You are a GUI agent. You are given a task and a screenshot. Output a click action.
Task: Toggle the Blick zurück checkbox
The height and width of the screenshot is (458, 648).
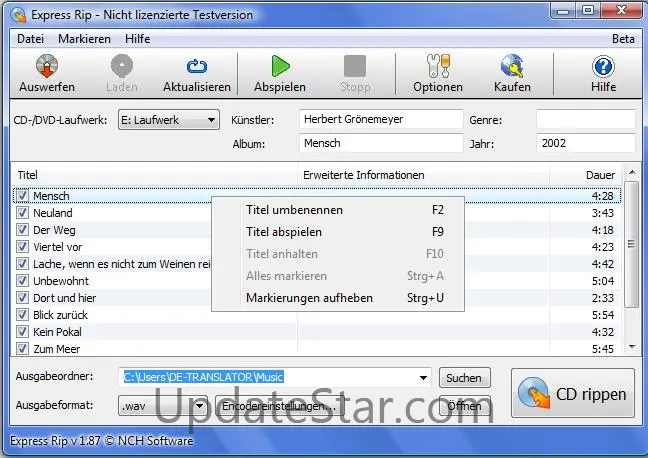(22, 315)
